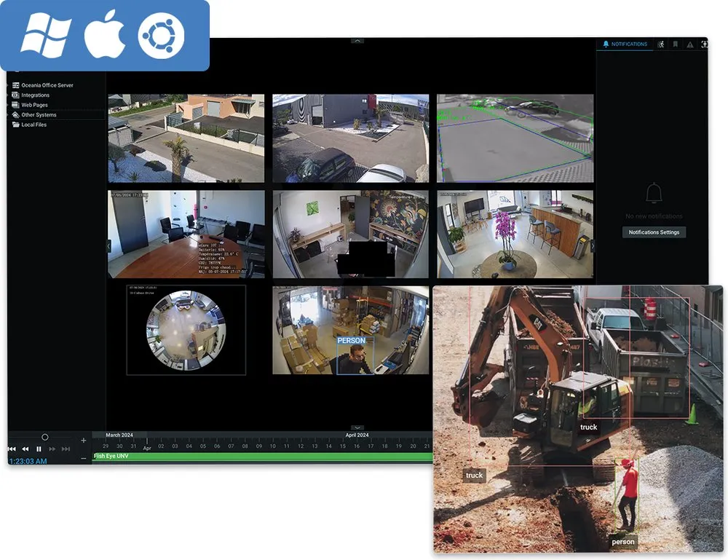Zoom out timeline with minus button
The image size is (728, 560).
coord(84,458)
